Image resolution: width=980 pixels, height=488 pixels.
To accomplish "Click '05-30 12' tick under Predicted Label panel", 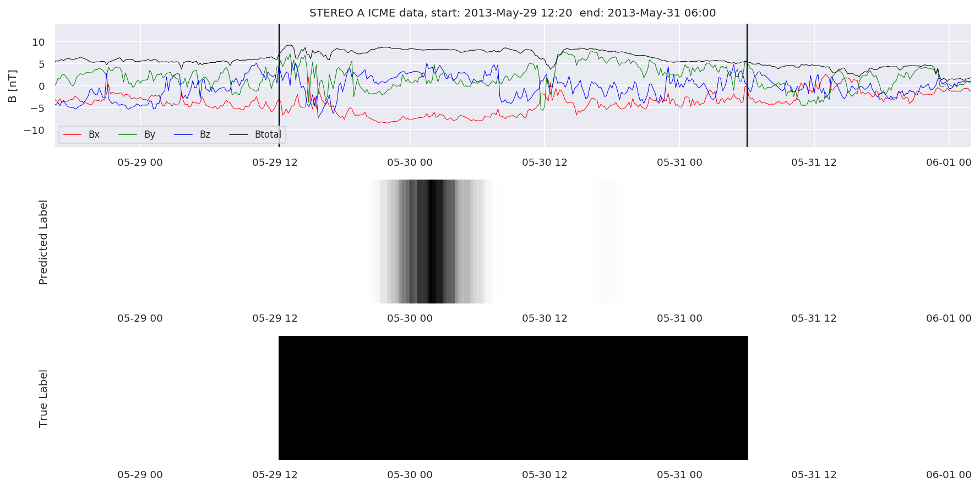I will pos(545,318).
